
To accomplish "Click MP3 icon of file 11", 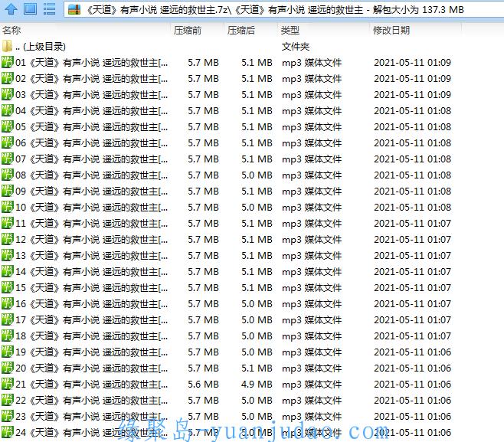I will 8,223.
